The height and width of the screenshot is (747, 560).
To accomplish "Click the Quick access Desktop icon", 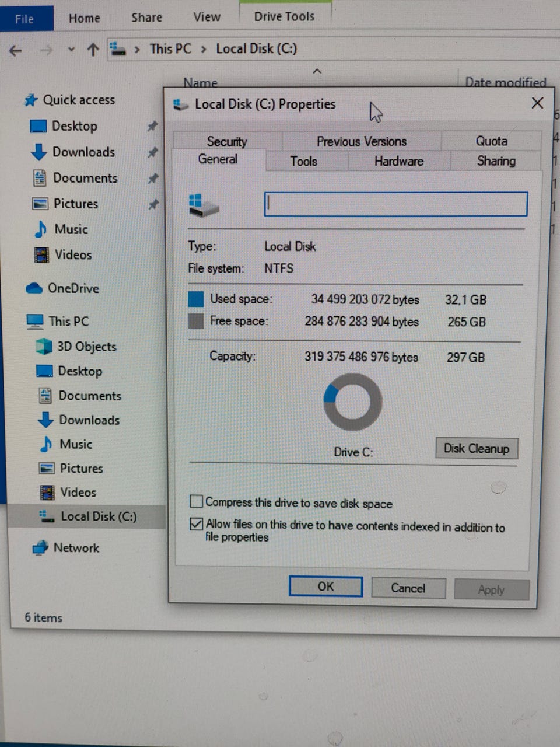I will 38,126.
